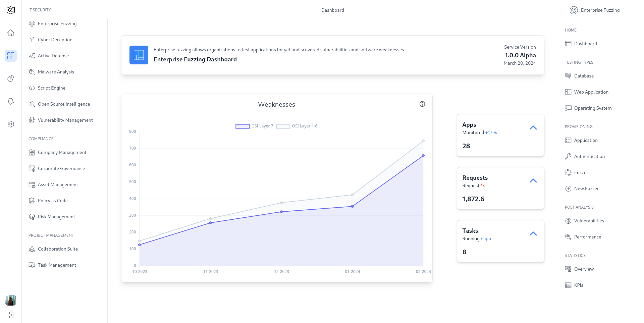Click the shield logo at top left
Viewport: 644px width, 323px height.
coord(11,10)
